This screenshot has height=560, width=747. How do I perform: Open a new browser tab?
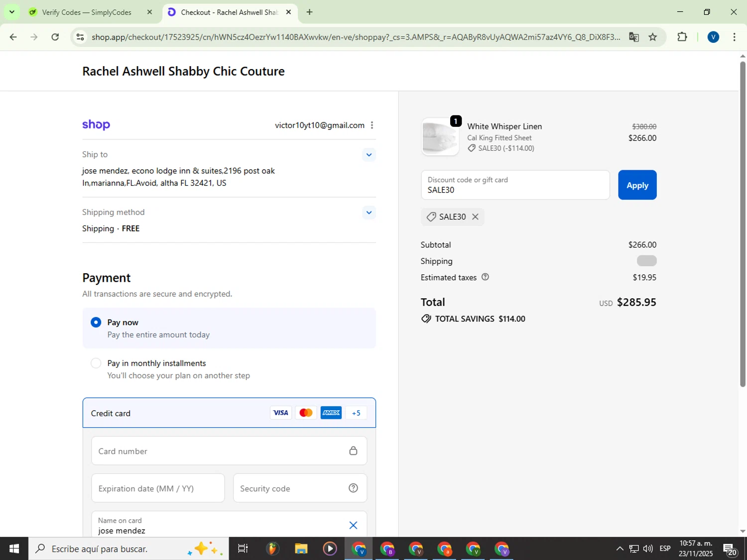309,12
